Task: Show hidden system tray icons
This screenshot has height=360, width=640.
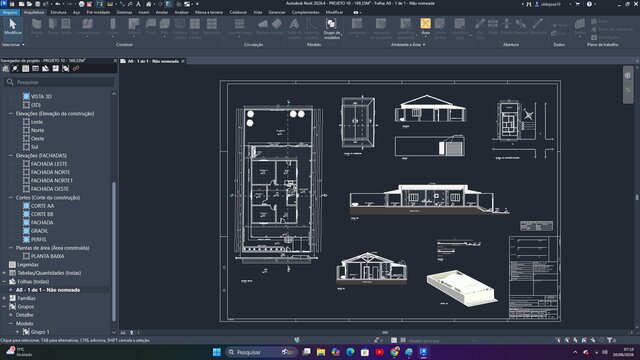Action: point(575,352)
